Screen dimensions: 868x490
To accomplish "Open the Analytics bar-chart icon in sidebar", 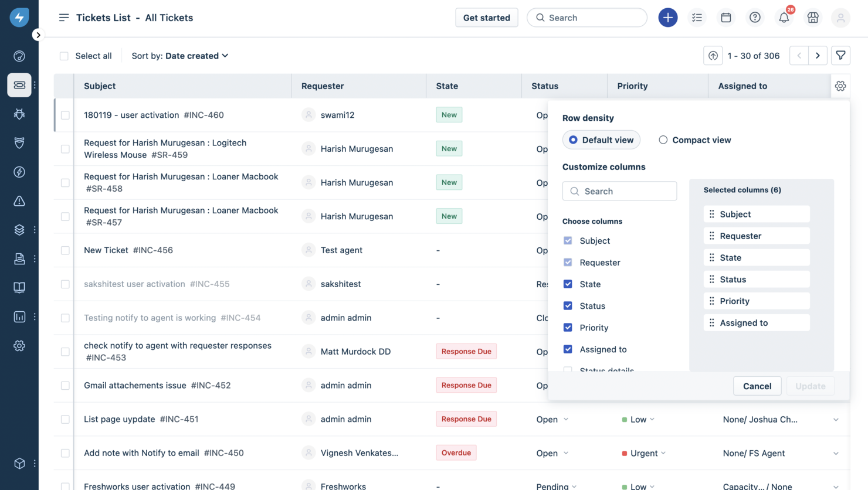I will tap(19, 317).
